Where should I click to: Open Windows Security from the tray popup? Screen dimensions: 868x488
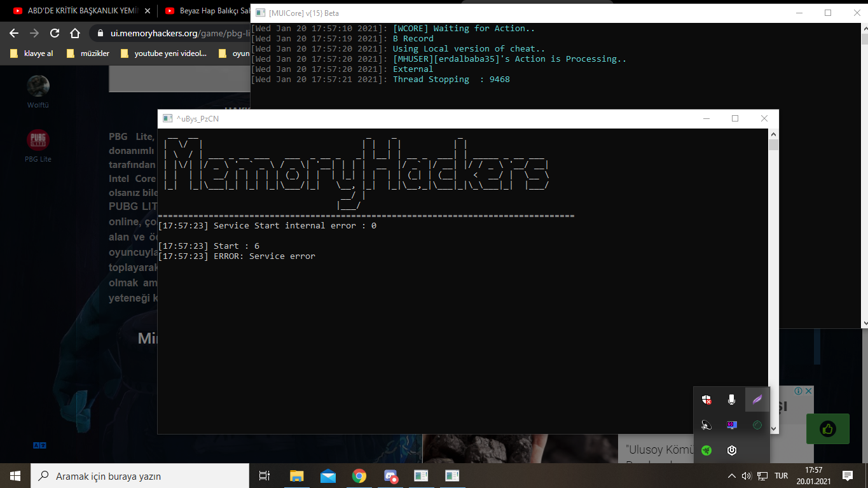[x=706, y=400]
